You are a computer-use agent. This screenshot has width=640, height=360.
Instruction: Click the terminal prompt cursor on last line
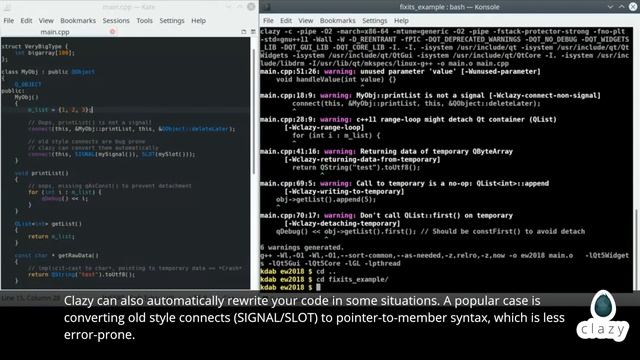(x=318, y=287)
